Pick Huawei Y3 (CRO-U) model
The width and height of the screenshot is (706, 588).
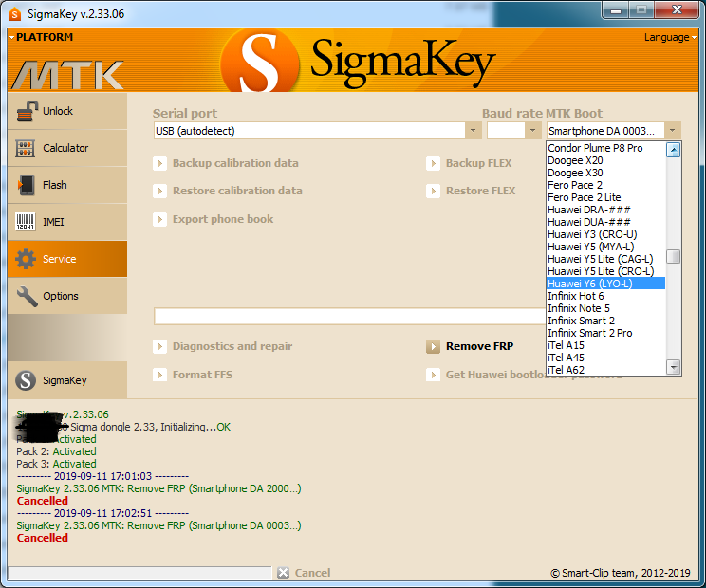pyautogui.click(x=605, y=234)
